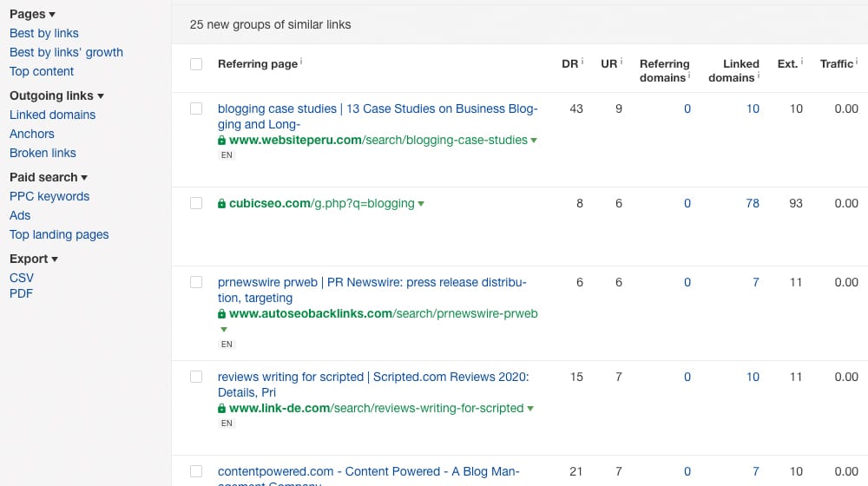Open Broken links report

point(43,153)
